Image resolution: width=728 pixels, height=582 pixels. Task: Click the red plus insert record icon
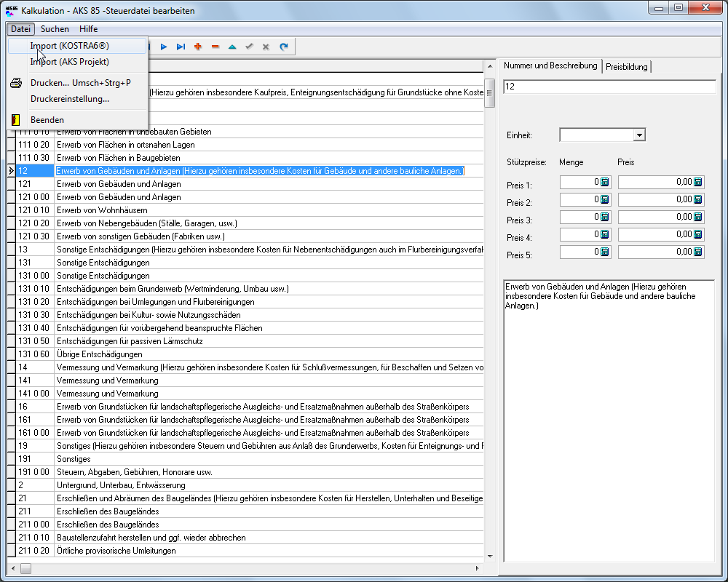coord(198,47)
